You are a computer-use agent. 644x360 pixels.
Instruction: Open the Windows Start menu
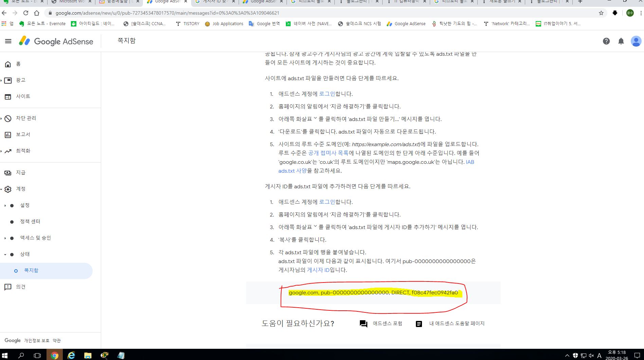click(5, 356)
